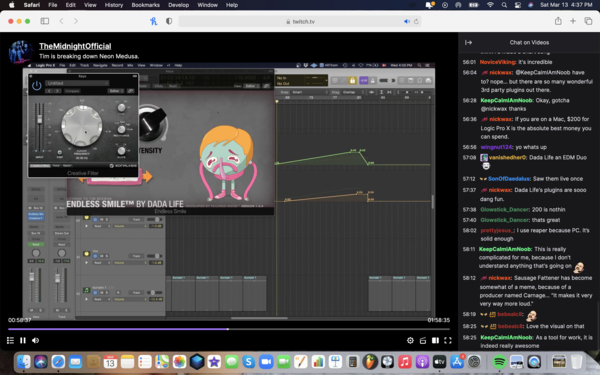Open a new tab with plus icon
This screenshot has width=600, height=375.
coord(573,21)
